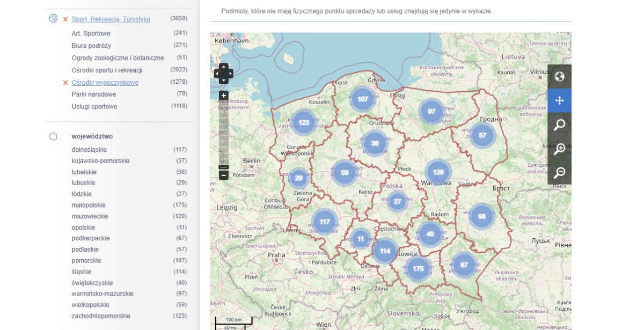This screenshot has height=330, width=644.
Task: Click the 120 cluster near Warszawa
Action: (x=438, y=172)
